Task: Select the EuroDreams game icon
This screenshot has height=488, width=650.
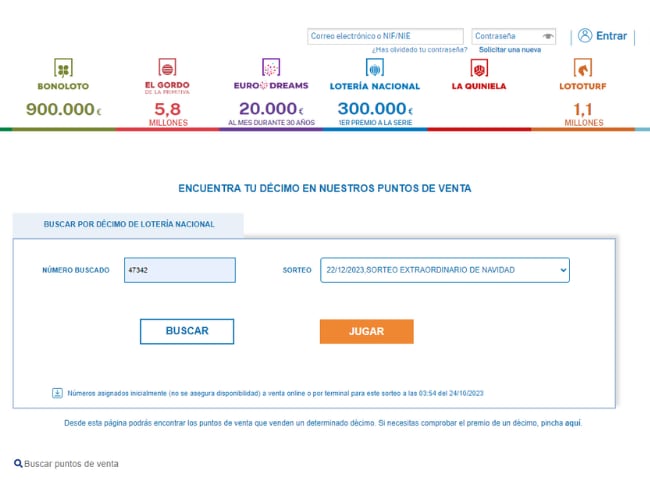Action: [270, 68]
